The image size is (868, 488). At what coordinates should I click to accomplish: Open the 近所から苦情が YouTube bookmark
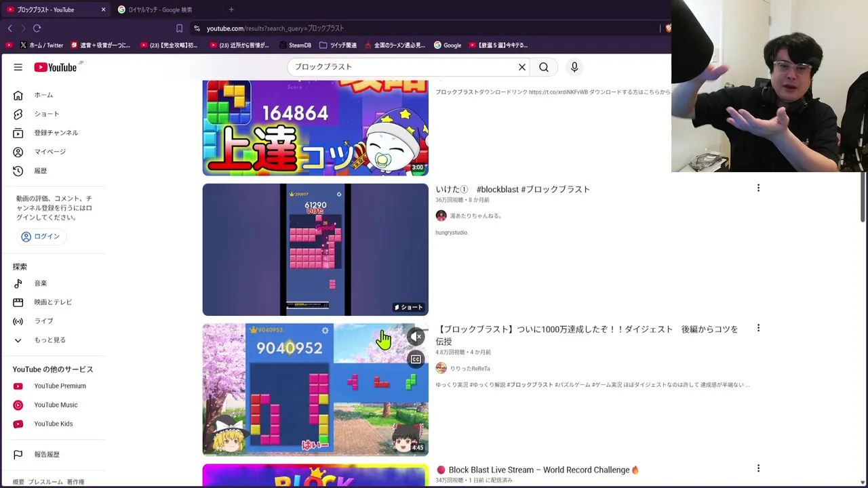[240, 45]
